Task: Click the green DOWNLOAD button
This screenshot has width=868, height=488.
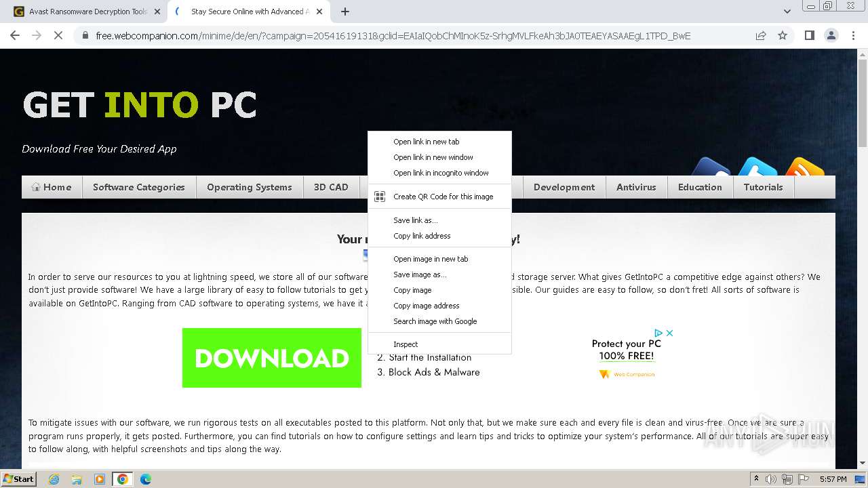Action: pyautogui.click(x=272, y=358)
